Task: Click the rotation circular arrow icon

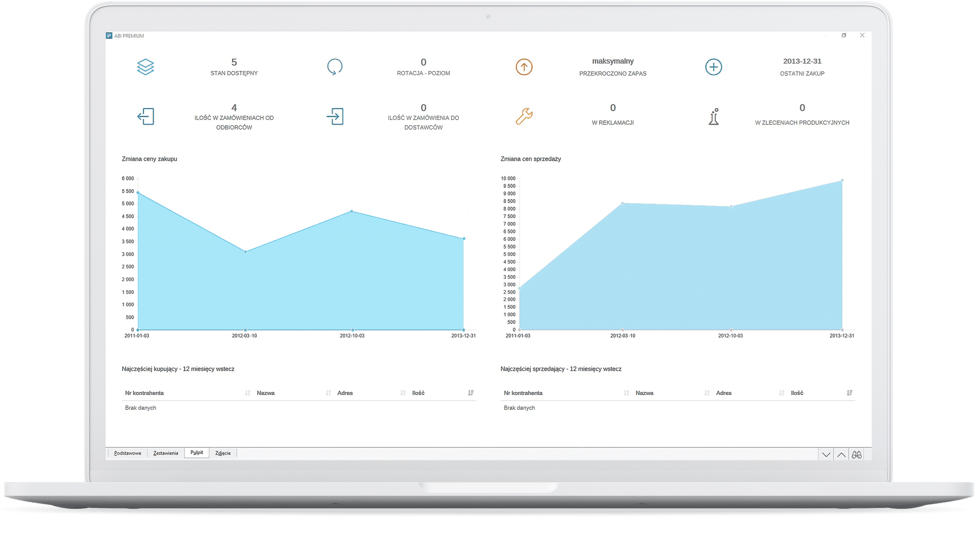Action: [334, 67]
